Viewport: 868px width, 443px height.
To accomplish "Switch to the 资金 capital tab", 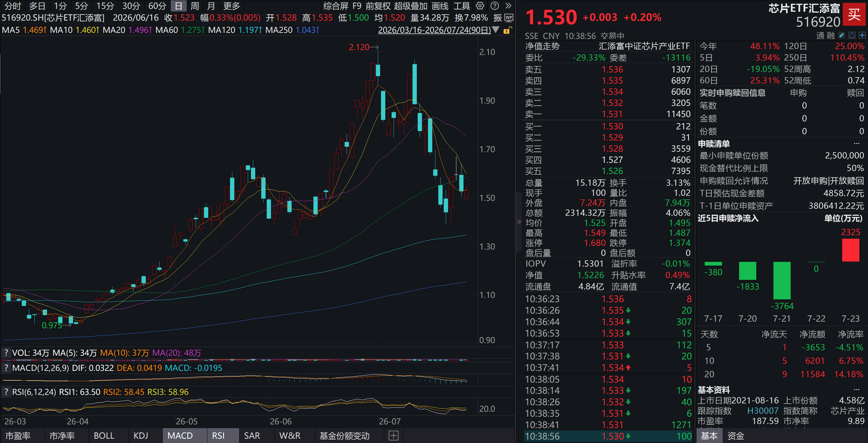I will [x=736, y=436].
